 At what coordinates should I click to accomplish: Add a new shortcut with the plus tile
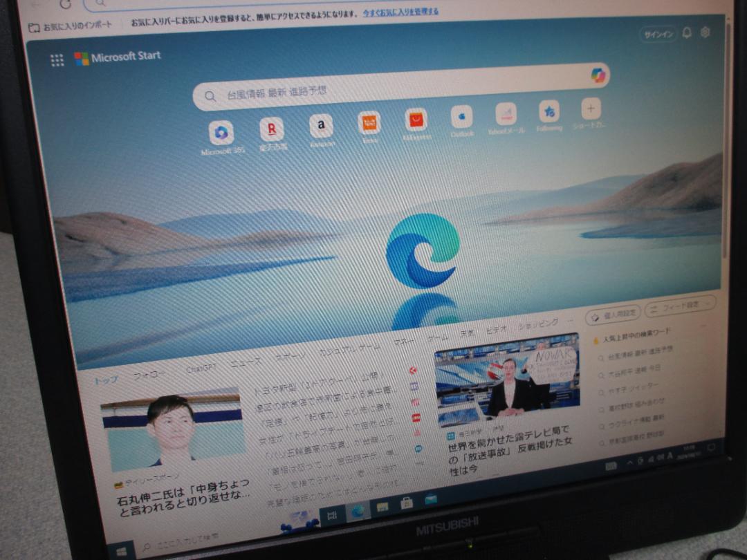(591, 109)
